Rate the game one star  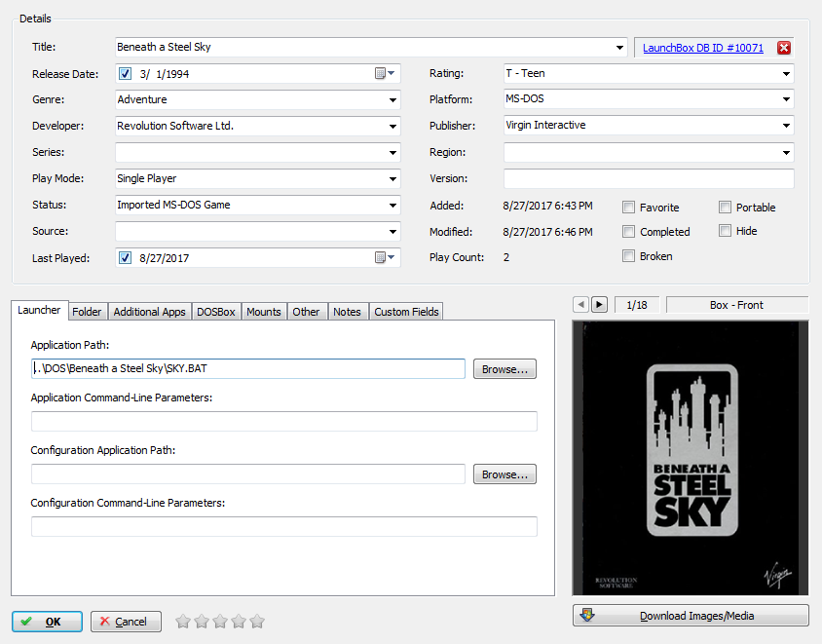(183, 622)
